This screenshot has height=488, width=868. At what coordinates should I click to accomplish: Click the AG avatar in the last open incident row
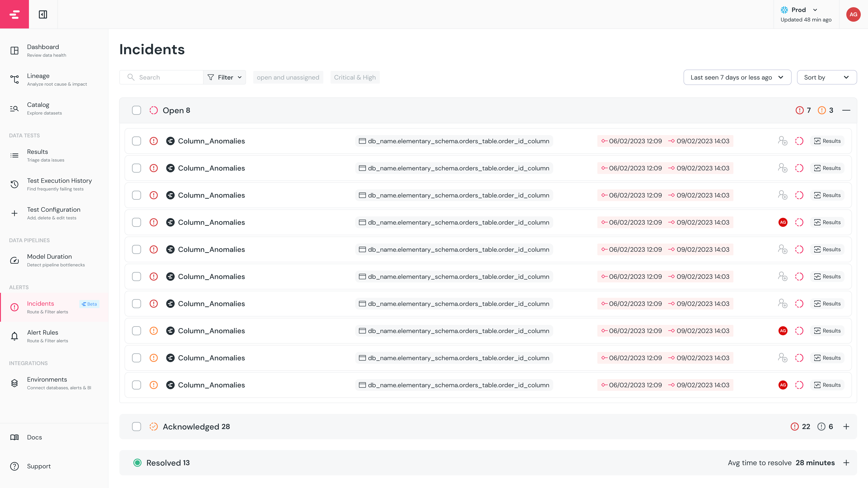[x=783, y=385]
